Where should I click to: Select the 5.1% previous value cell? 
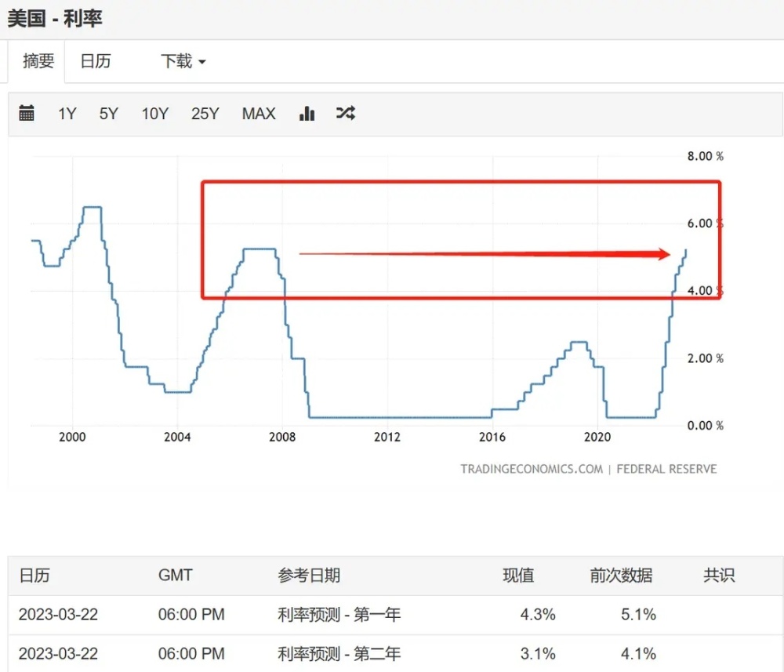point(638,614)
